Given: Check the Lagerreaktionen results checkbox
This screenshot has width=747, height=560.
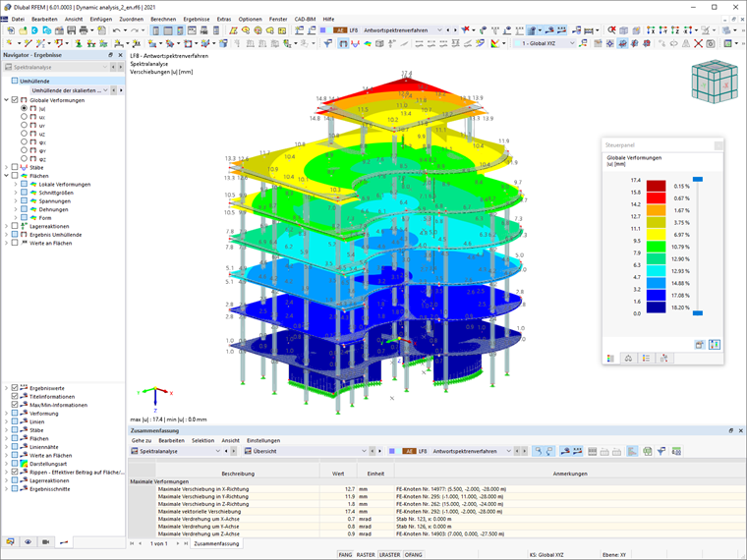Looking at the screenshot, I should (15, 226).
